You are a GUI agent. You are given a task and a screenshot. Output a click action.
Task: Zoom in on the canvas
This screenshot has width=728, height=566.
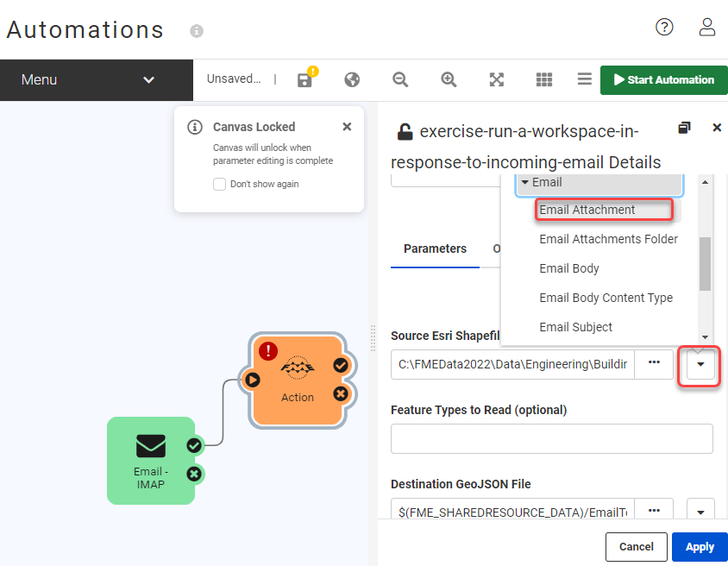click(448, 79)
